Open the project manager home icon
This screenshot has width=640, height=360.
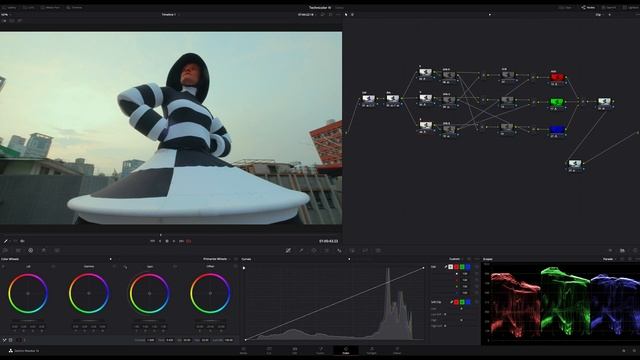(623, 351)
